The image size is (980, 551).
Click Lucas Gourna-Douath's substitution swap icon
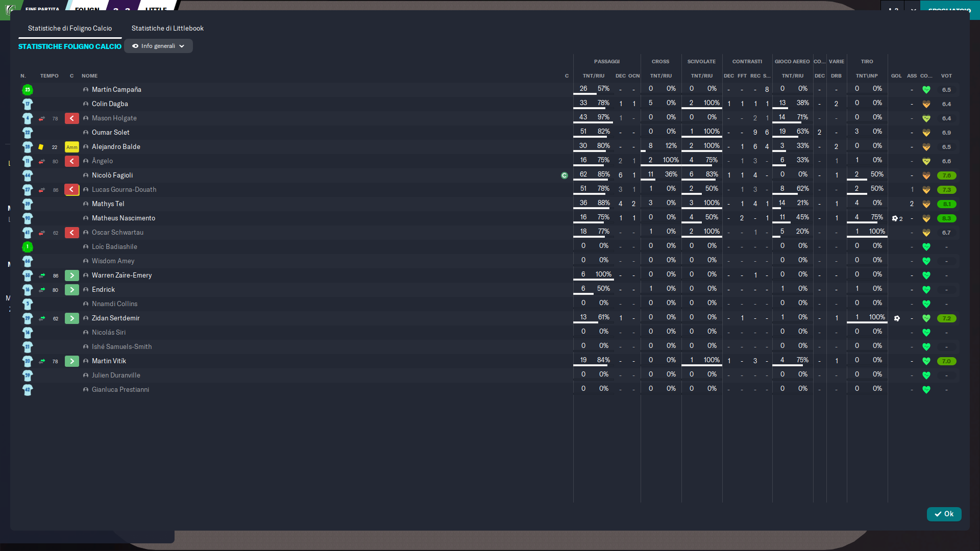[x=42, y=190]
